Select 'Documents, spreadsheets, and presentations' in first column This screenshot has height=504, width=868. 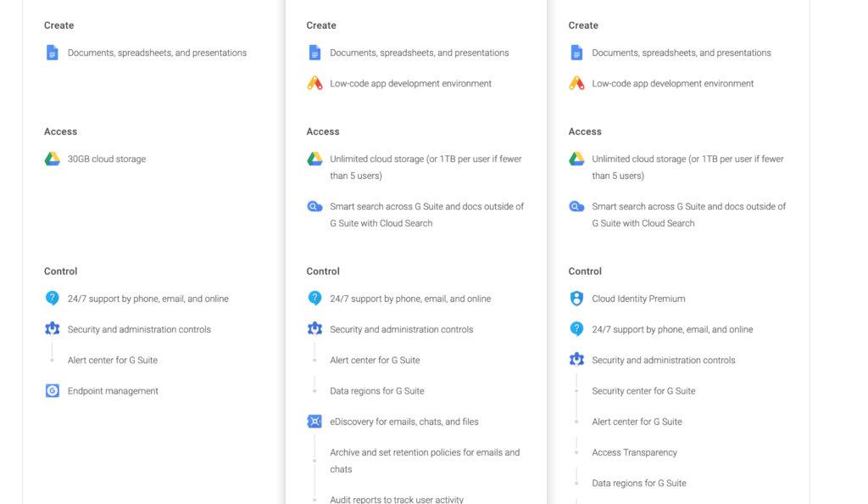pos(157,53)
